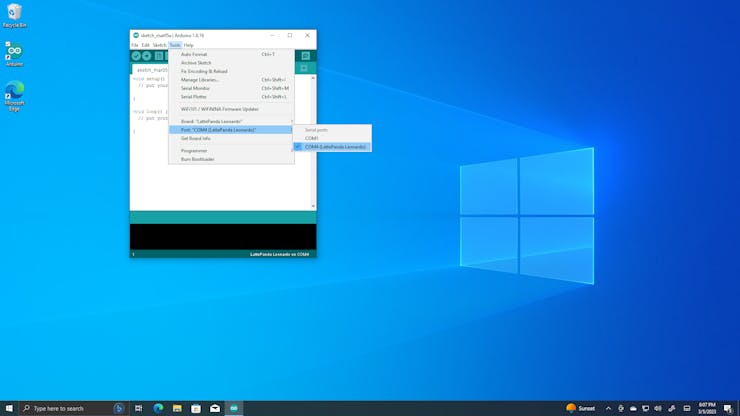Open the Recycle Bin desktop icon
The height and width of the screenshot is (416, 740).
pyautogui.click(x=14, y=15)
